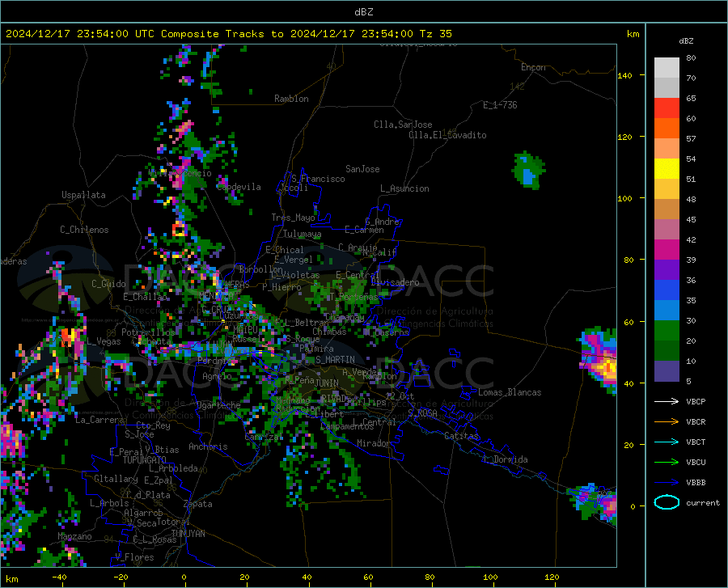Viewport: 728px width, 588px height.
Task: Click the Manzano label
Action: pyautogui.click(x=74, y=536)
